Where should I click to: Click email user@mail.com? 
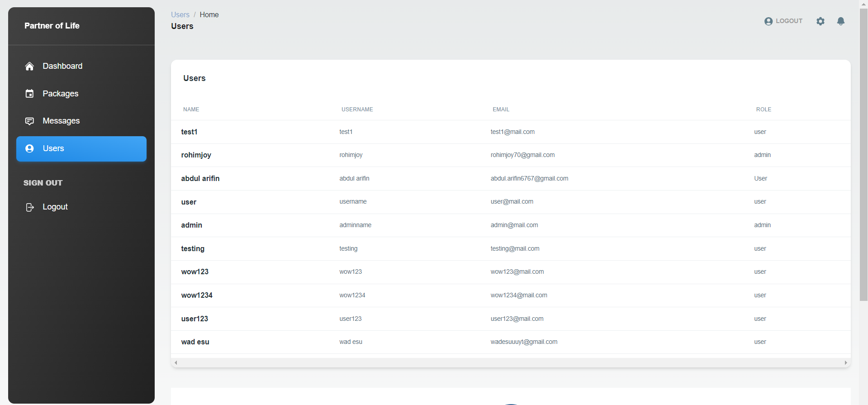point(512,201)
